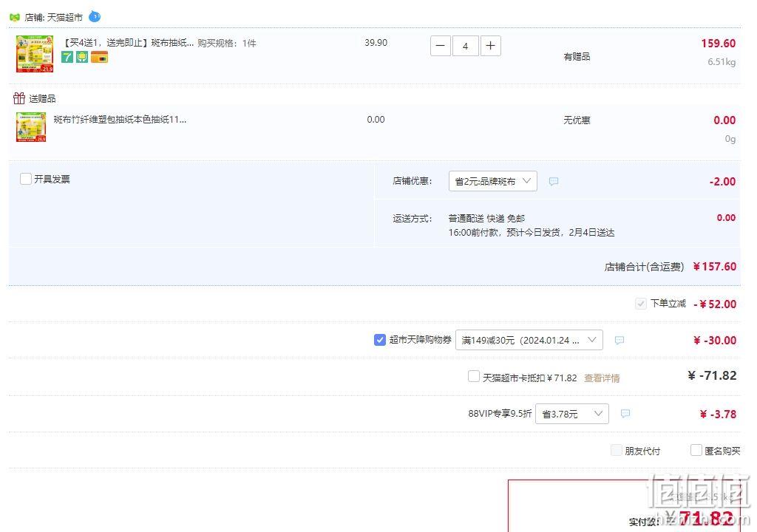This screenshot has width=757, height=532.
Task: Click the quantity input field showing 4
Action: 466,46
